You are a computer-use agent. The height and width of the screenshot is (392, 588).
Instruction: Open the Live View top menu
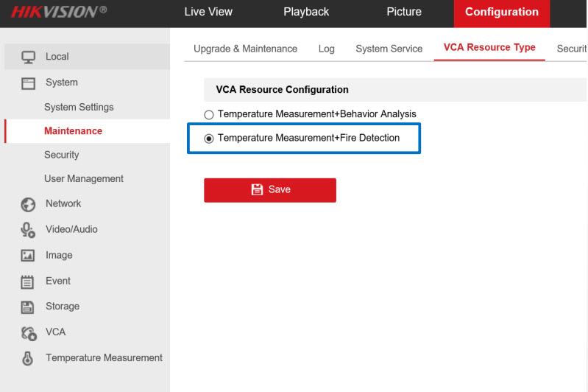(208, 12)
